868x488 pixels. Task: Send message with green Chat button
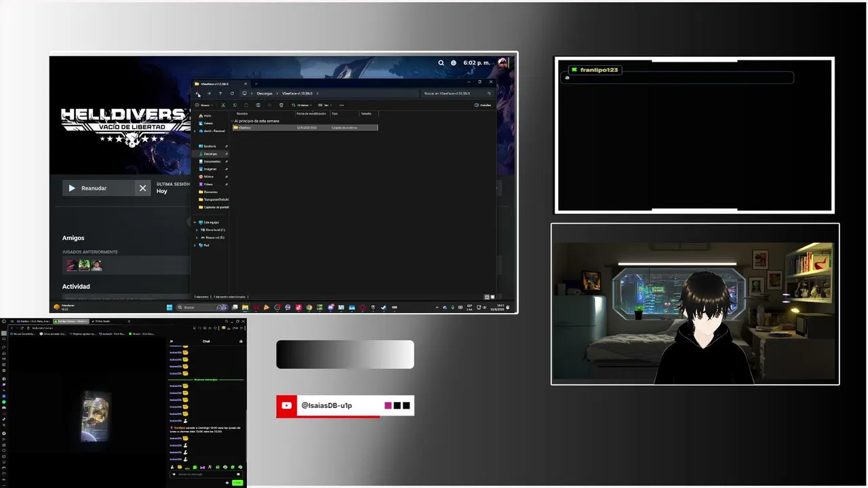click(x=237, y=483)
